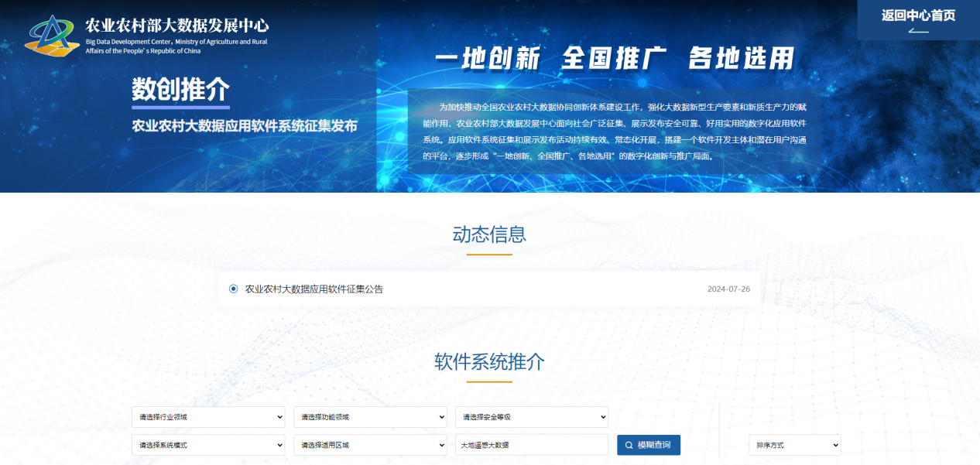The height and width of the screenshot is (465, 980).
Task: Click the search input containing 大地遥感大数据
Action: (531, 445)
